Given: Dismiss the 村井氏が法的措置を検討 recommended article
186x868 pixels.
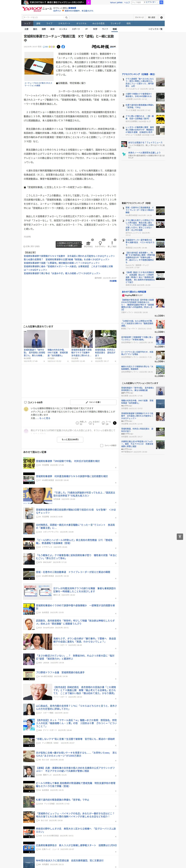Looking at the screenshot, I should [116, 467].
